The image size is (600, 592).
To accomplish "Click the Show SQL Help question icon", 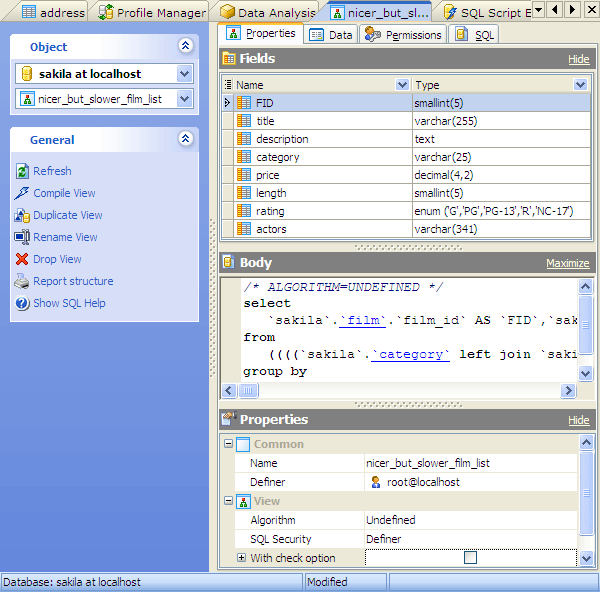I will click(22, 303).
